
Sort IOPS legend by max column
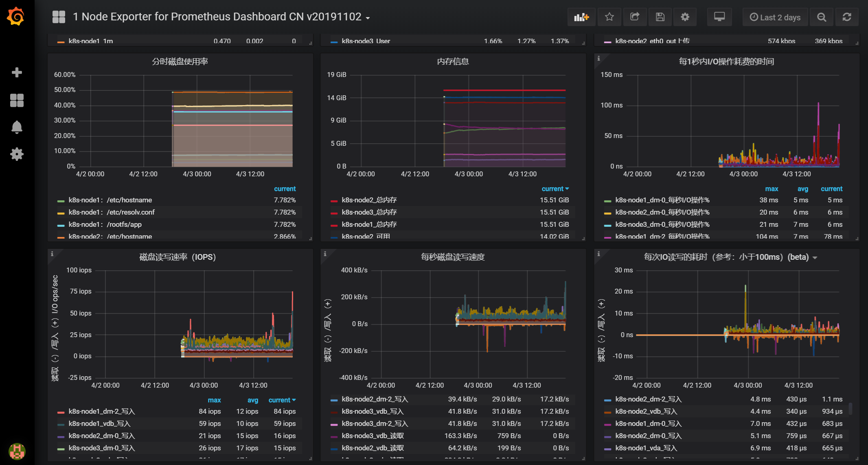214,400
